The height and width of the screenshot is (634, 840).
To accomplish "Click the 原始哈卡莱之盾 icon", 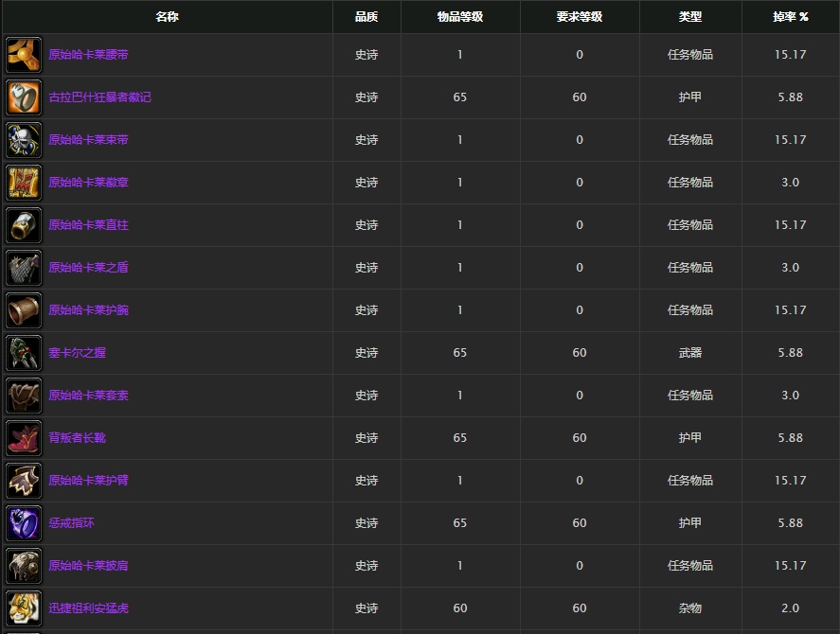I will 24,268.
